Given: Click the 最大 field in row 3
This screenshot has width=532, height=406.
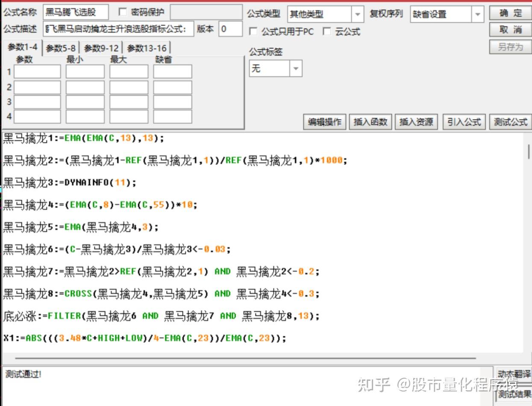Looking at the screenshot, I should pos(129,102).
